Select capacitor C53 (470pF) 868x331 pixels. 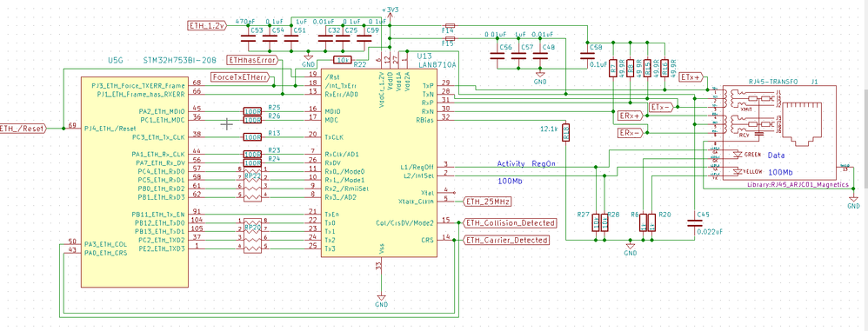248,38
